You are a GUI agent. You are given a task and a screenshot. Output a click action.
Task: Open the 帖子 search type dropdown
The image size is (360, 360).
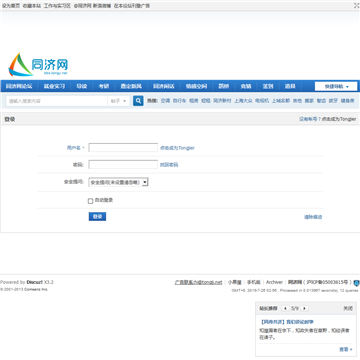pyautogui.click(x=119, y=101)
